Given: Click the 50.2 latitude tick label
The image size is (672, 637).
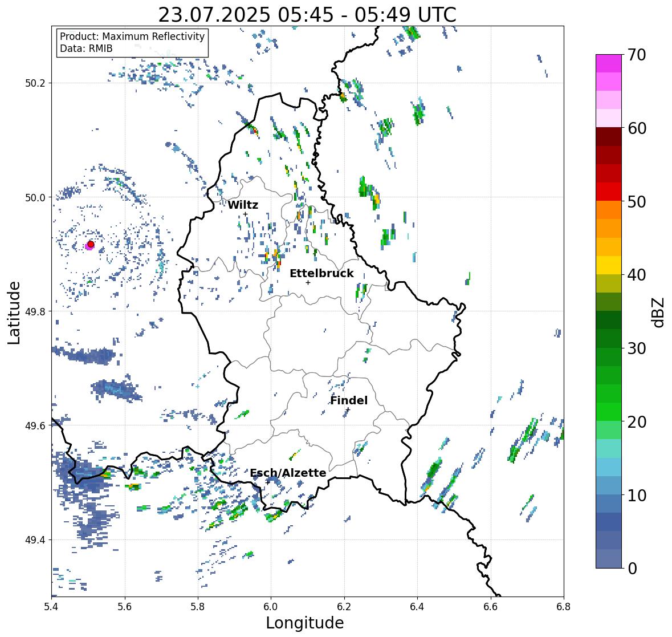Looking at the screenshot, I should pos(35,83).
